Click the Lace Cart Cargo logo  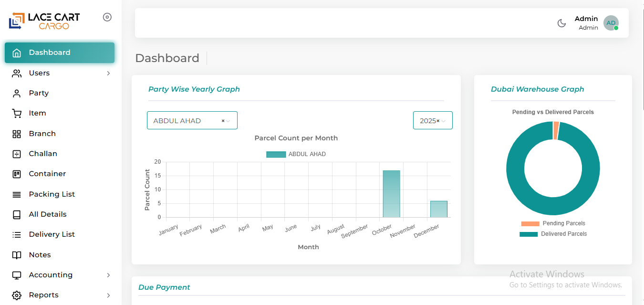coord(44,21)
